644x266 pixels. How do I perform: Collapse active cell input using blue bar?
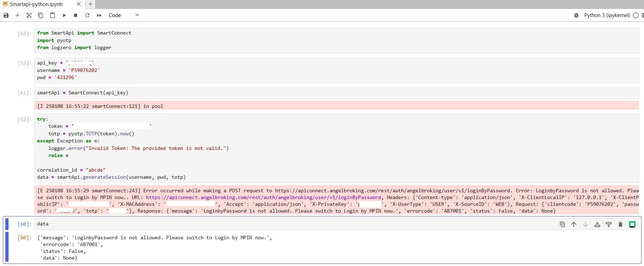click(7, 224)
